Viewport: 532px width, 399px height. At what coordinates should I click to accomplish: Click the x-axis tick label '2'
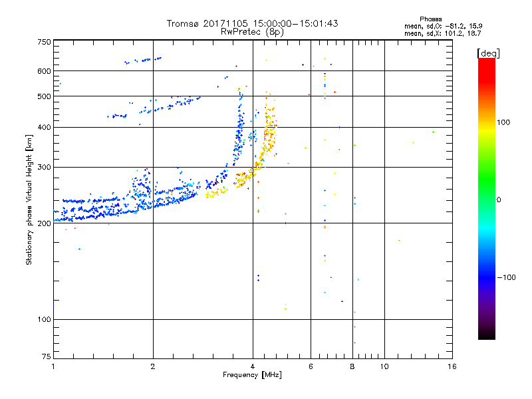pyautogui.click(x=153, y=366)
